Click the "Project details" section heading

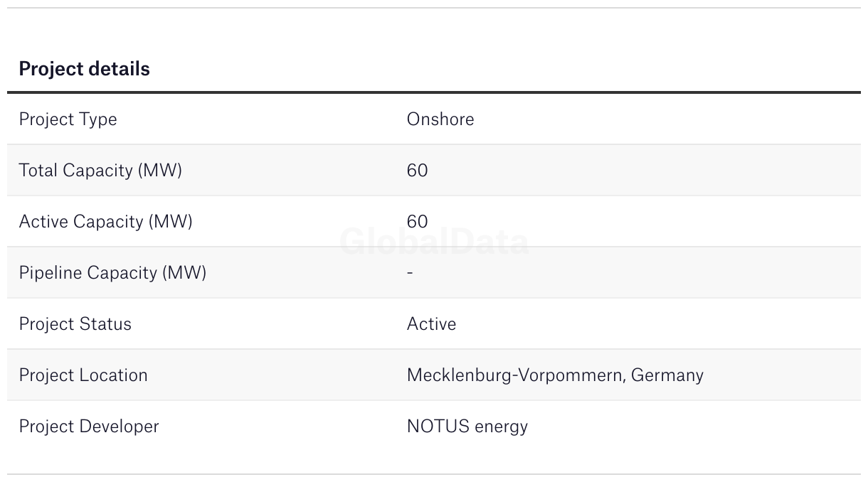click(x=84, y=69)
